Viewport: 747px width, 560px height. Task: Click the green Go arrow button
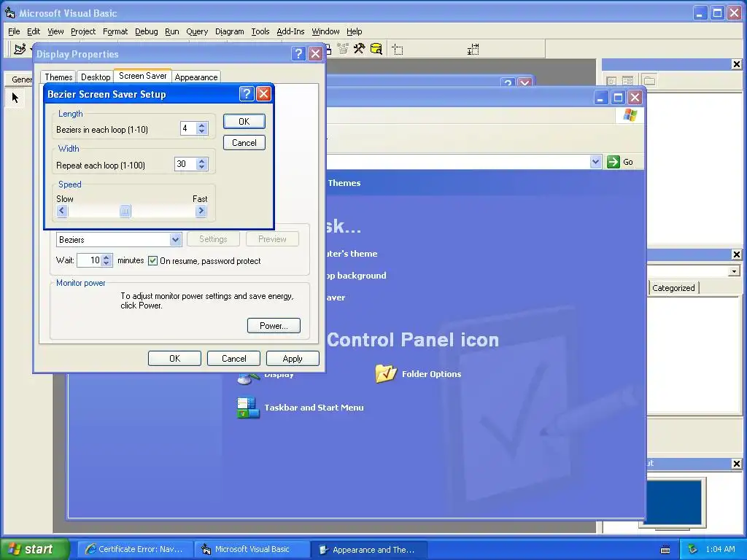pyautogui.click(x=613, y=162)
